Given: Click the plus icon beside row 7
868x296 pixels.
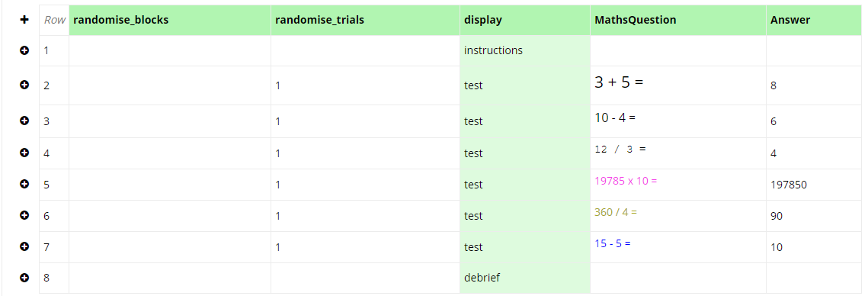Looking at the screenshot, I should click(24, 246).
